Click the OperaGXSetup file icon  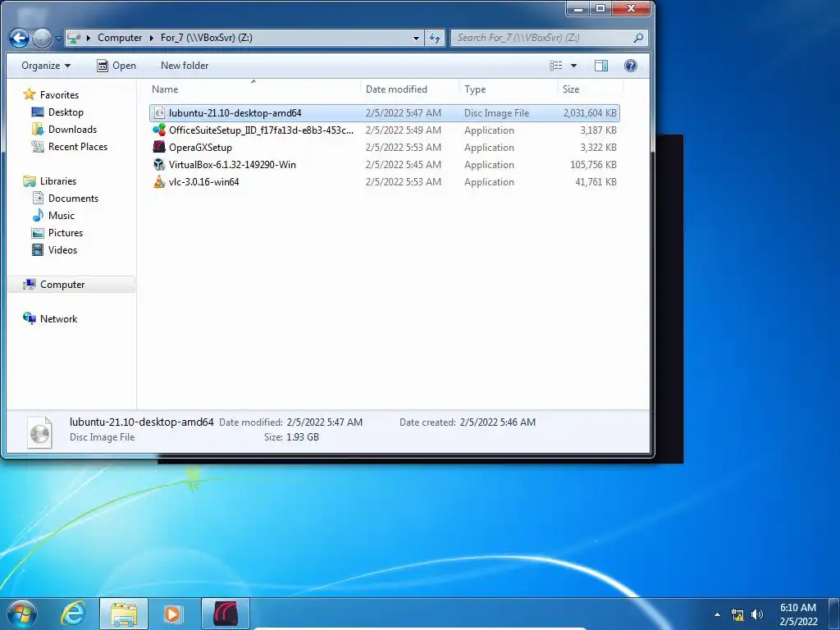point(159,148)
